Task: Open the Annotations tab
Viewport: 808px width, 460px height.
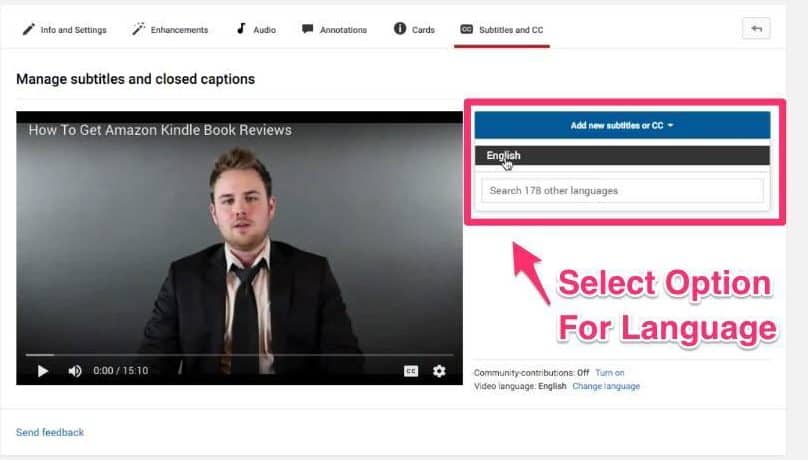Action: click(x=343, y=30)
